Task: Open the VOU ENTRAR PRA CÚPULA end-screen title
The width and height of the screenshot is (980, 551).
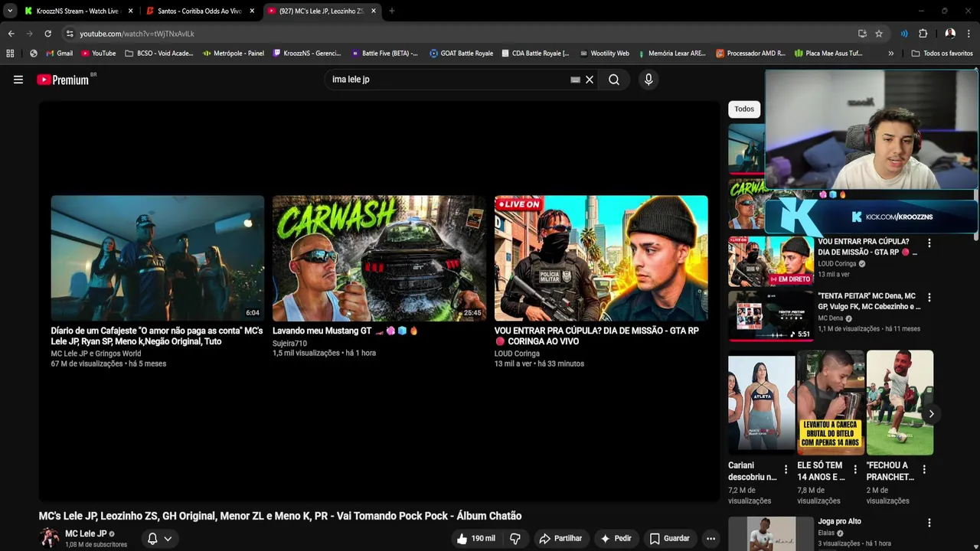Action: pos(596,336)
